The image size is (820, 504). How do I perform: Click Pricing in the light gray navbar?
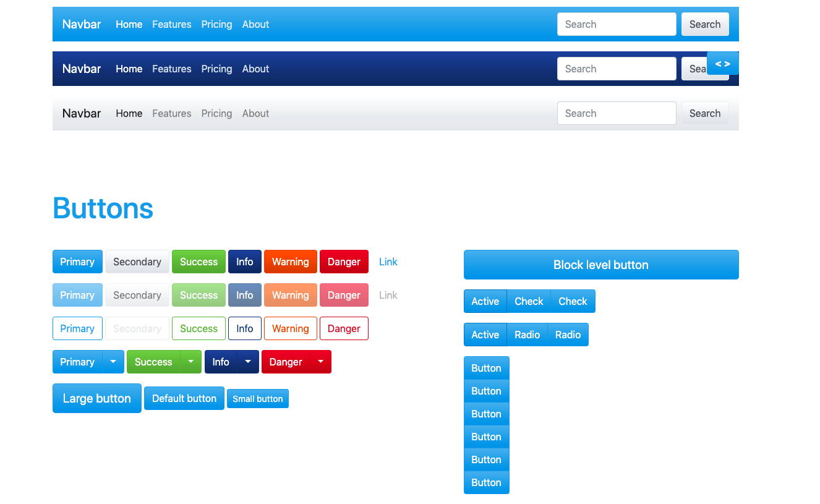216,113
